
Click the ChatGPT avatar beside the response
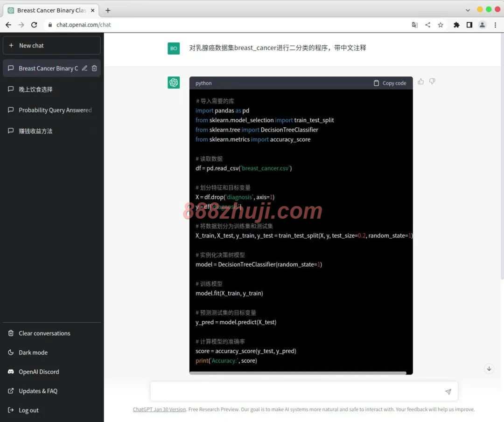[174, 83]
